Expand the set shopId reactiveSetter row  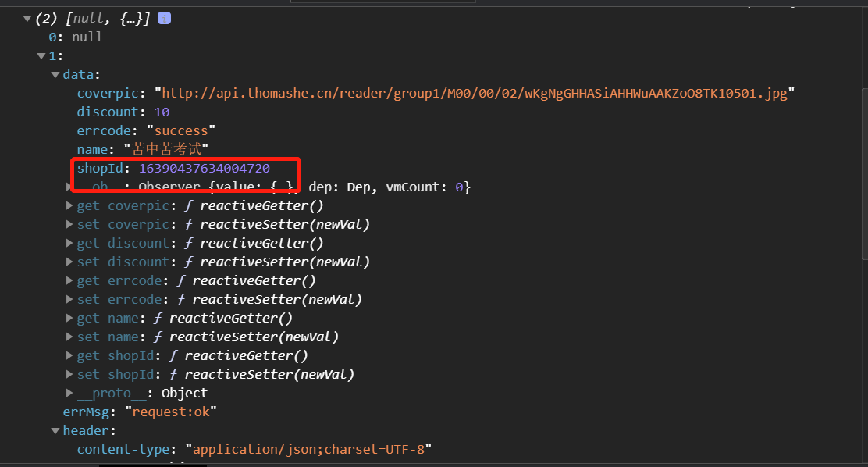tap(69, 374)
